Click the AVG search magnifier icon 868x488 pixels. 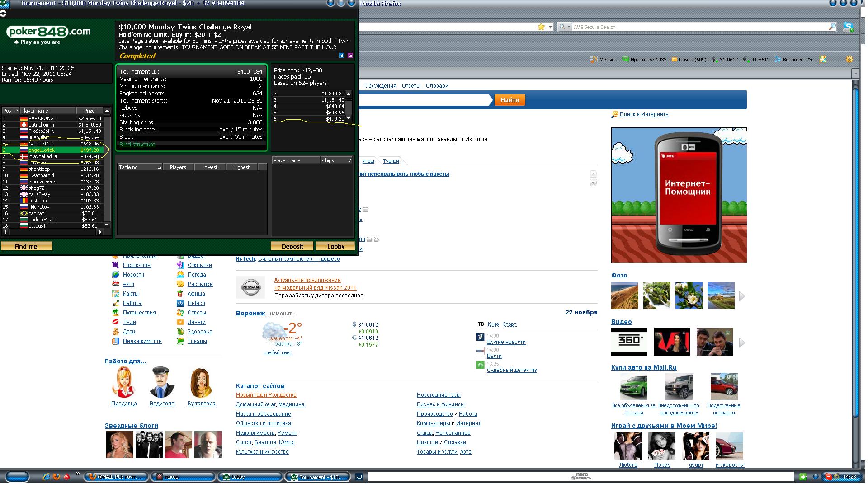(832, 27)
